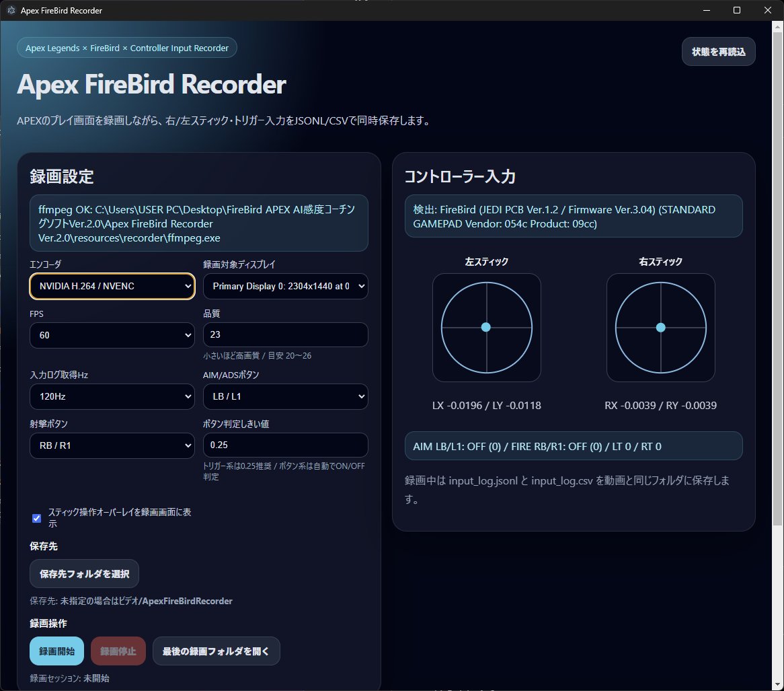Click the app icon in the title bar
The height and width of the screenshot is (691, 784).
tap(11, 10)
